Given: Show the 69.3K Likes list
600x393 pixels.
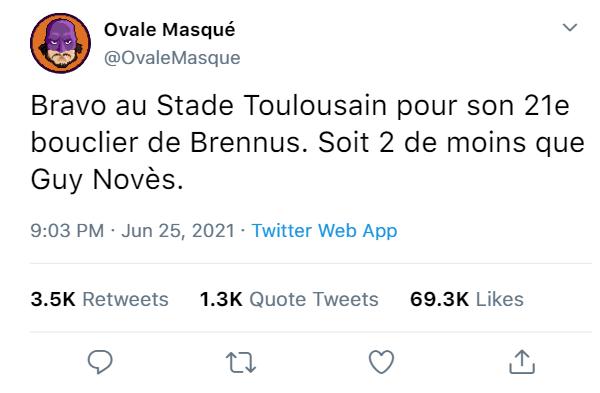Looking at the screenshot, I should (x=467, y=299).
